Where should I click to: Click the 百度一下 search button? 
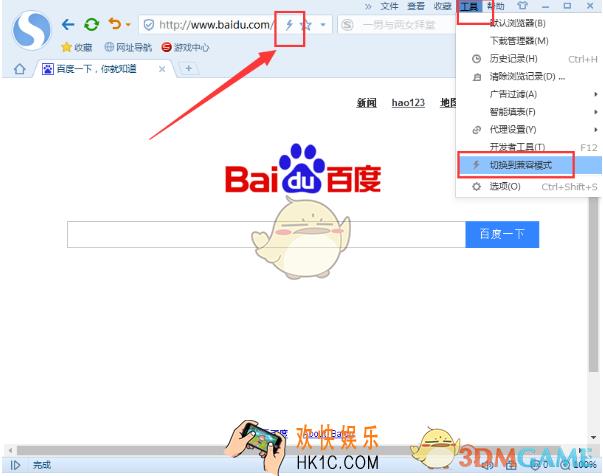point(502,235)
